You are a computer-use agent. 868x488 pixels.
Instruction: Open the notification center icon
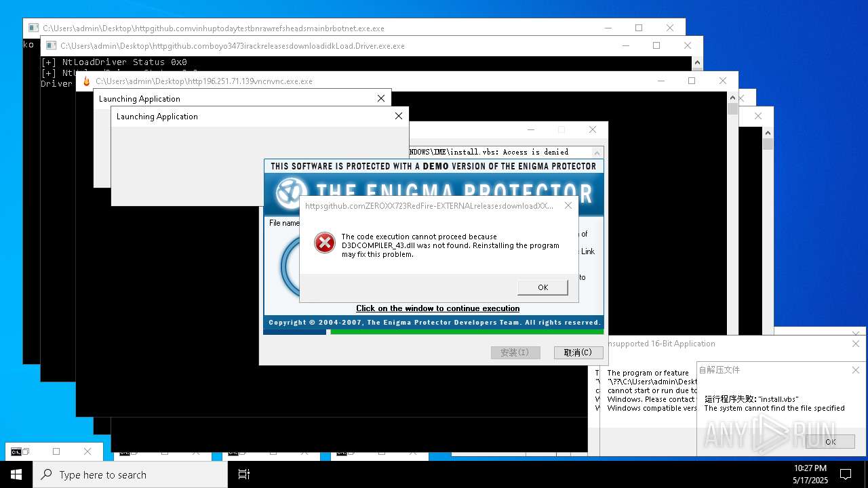[x=846, y=474]
